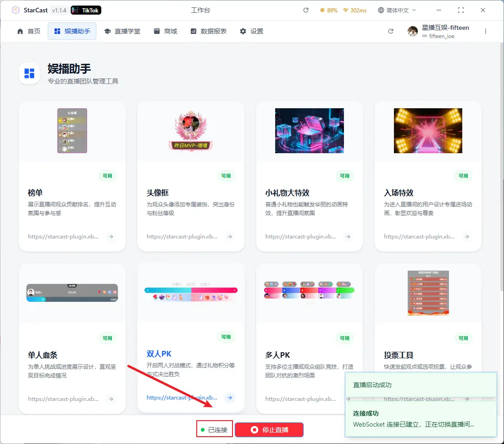The width and height of the screenshot is (504, 444).
Task: Click the 已连接 connection status indicator
Action: click(214, 430)
